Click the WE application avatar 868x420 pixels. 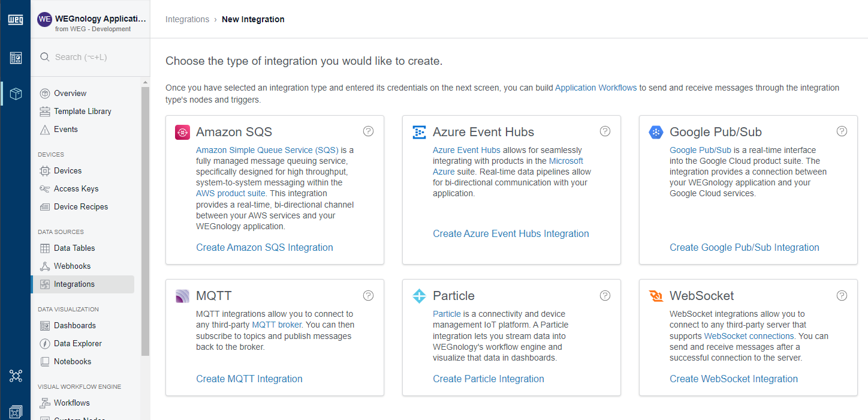pos(45,19)
